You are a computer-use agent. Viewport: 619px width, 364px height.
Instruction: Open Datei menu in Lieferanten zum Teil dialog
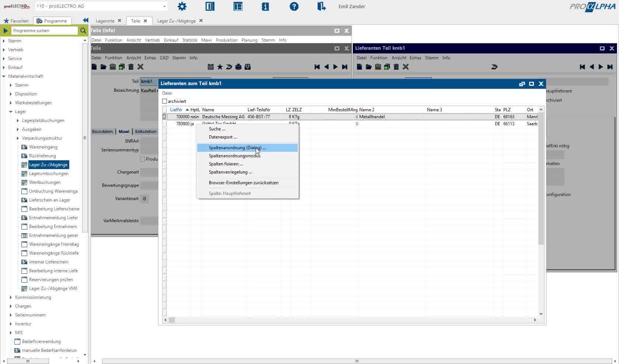(167, 93)
